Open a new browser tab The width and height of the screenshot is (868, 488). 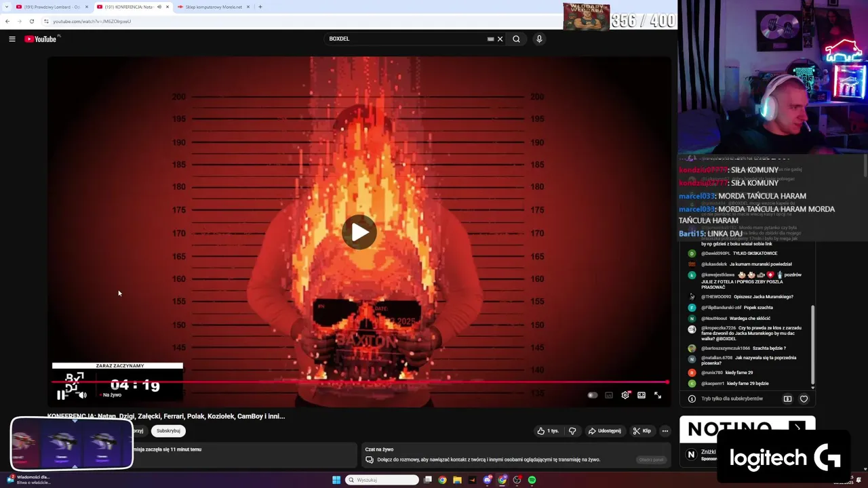[260, 7]
